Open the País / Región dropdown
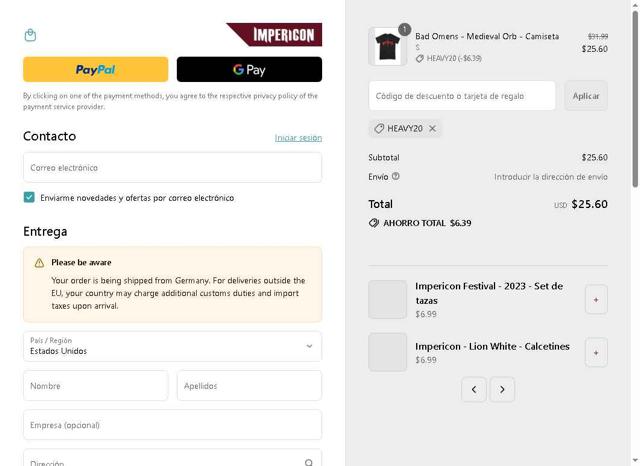Screen dimensions: 640x466 pyautogui.click(x=173, y=346)
